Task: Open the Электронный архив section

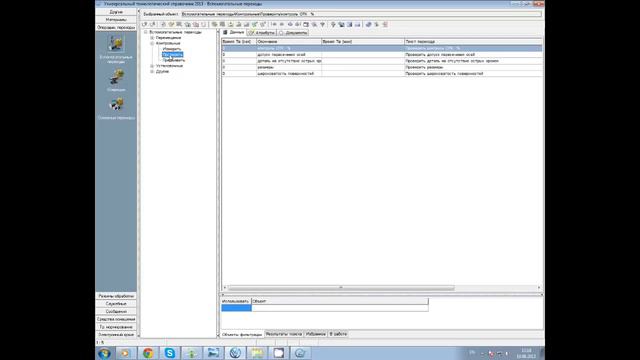Action: tap(116, 335)
